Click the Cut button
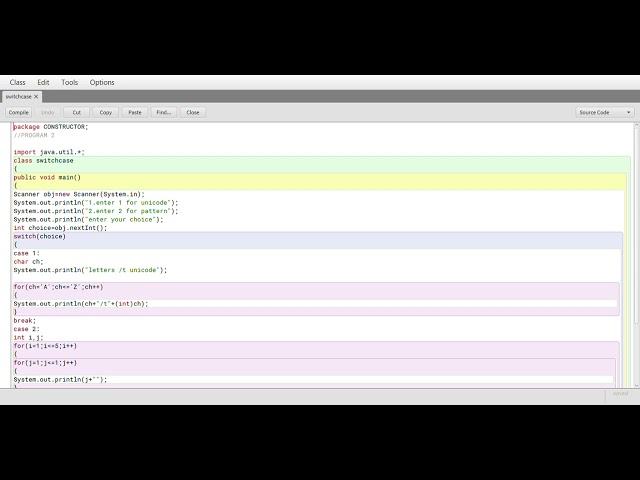Image resolution: width=640 pixels, height=480 pixels. click(x=77, y=112)
